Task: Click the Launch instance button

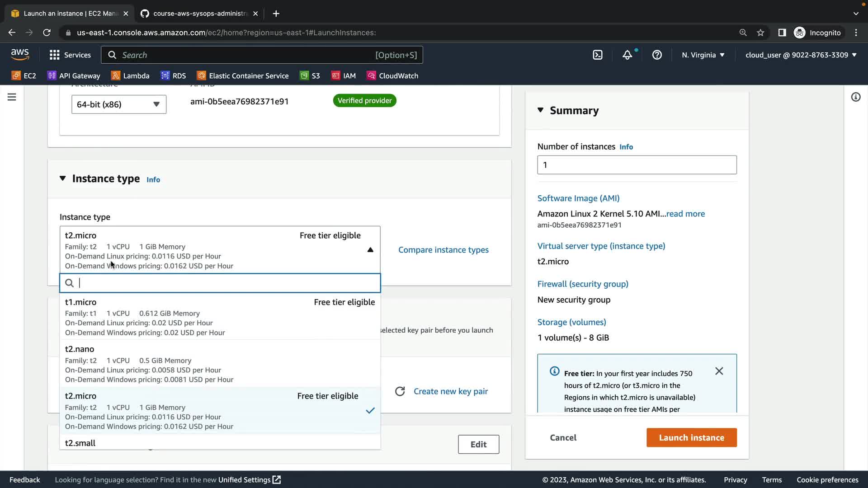Action: tap(691, 437)
